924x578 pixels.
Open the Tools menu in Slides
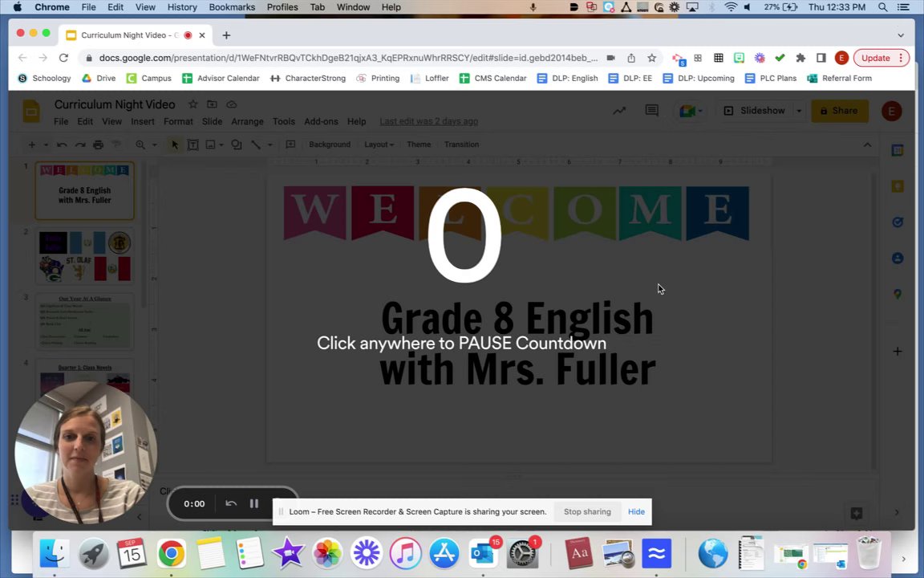point(283,121)
